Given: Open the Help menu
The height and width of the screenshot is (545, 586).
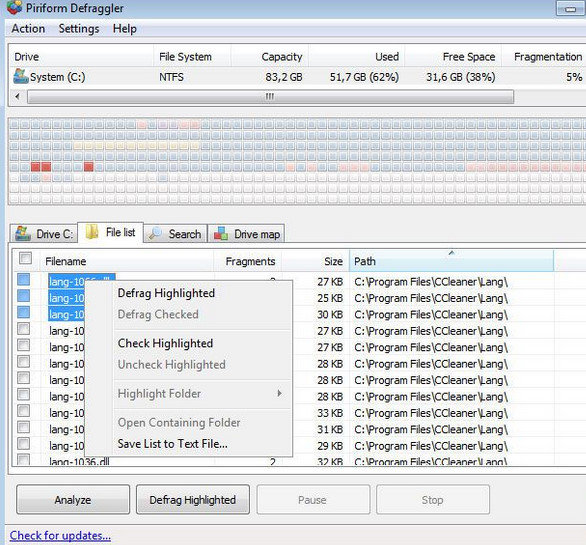Looking at the screenshot, I should tap(124, 29).
